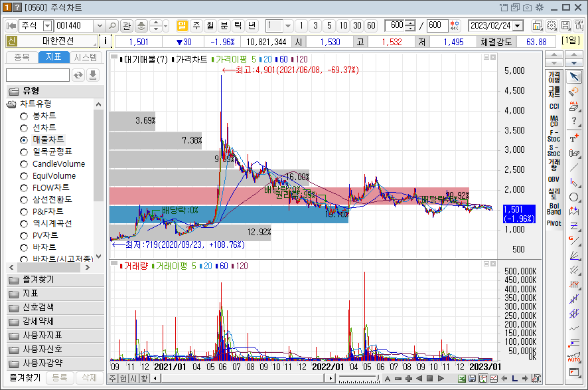Click the rewind left triangle button

pyautogui.click(x=419, y=378)
